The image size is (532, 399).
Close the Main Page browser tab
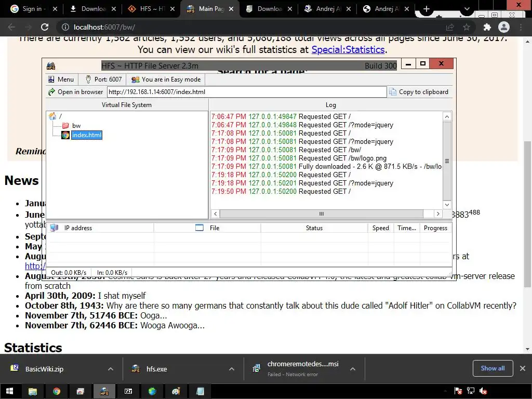[231, 9]
